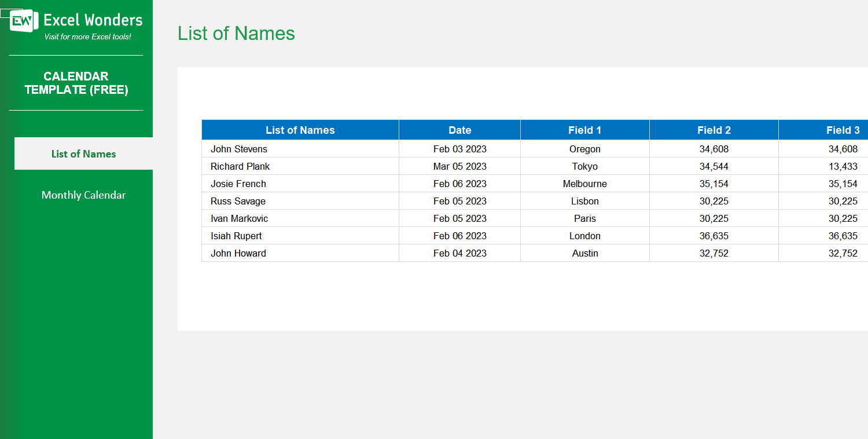Image resolution: width=868 pixels, height=439 pixels.
Task: Select the Field 1 column header
Action: tap(584, 130)
